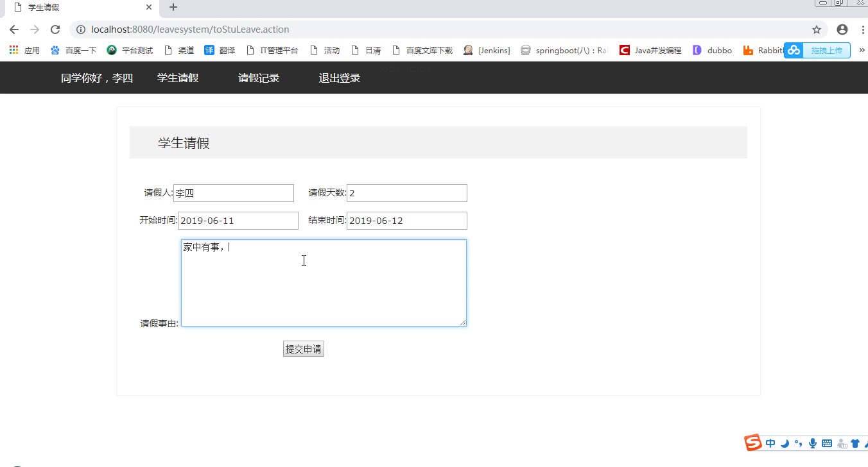Open the dubbo bookmark
Viewport: 868px width, 467px height.
[712, 50]
